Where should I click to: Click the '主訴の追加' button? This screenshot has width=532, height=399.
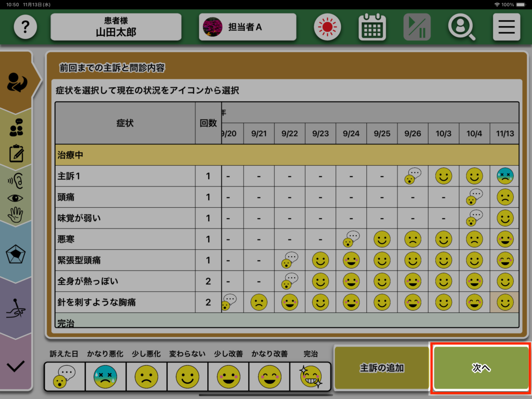382,368
